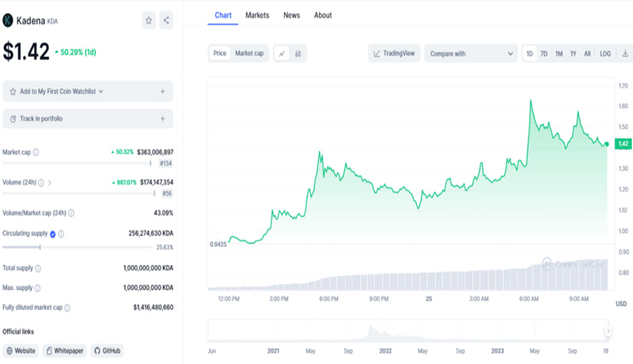Click the #56 volume rank badge
633x364 pixels.
[x=167, y=194]
